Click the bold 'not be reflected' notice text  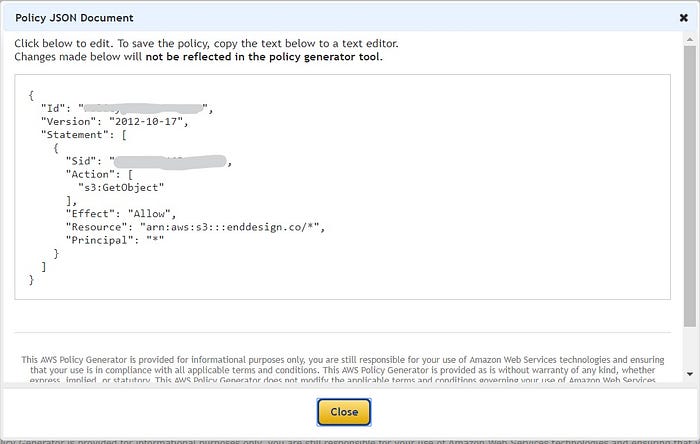pos(263,57)
